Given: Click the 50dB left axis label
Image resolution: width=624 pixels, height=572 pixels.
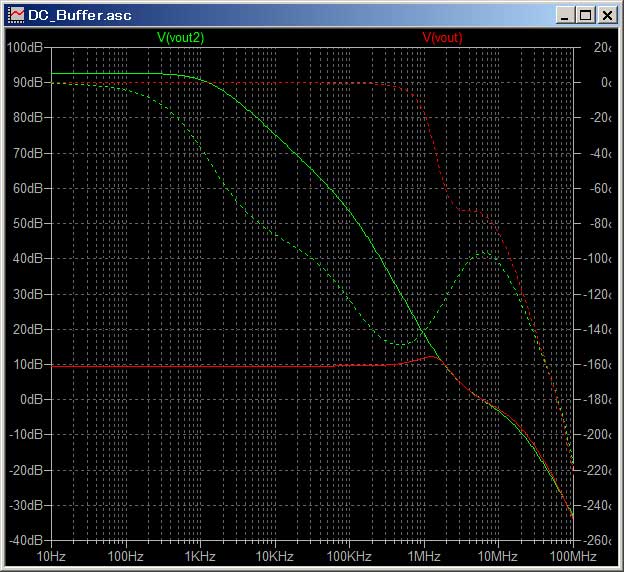Looking at the screenshot, I should click(x=28, y=223).
